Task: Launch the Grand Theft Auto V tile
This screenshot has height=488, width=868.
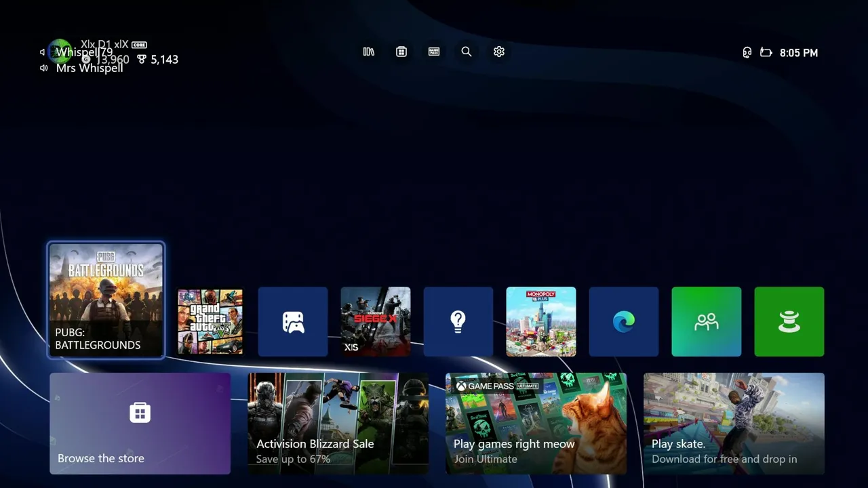Action: [210, 321]
